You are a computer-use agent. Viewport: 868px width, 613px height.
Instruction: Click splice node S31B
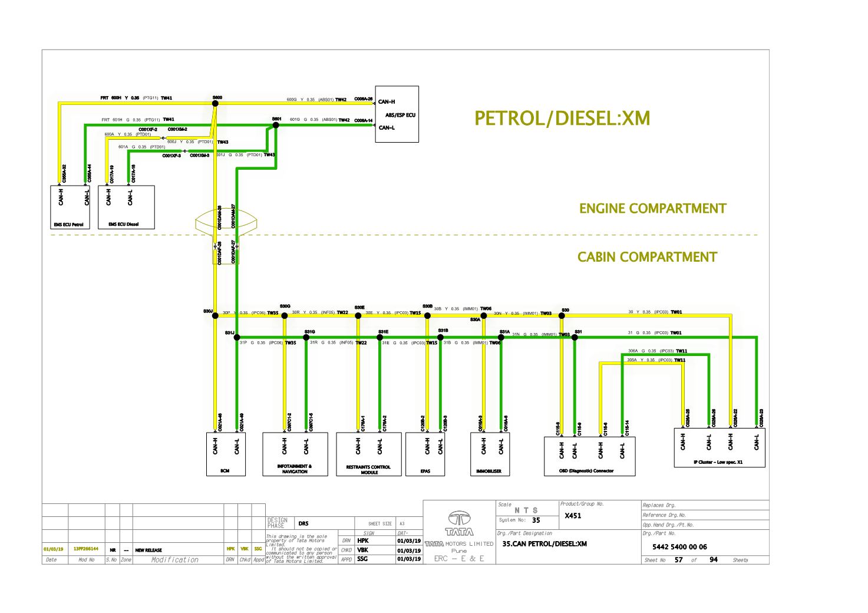coord(440,338)
